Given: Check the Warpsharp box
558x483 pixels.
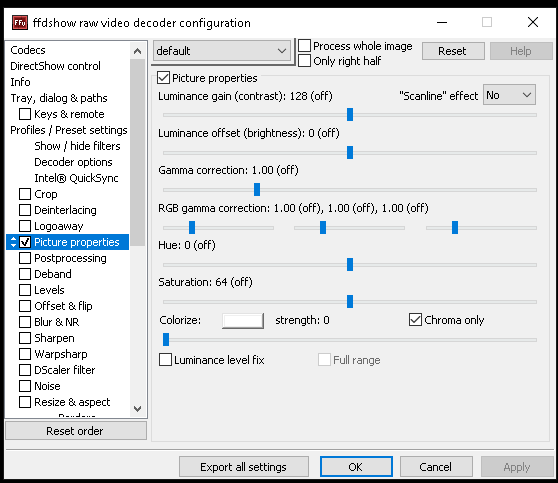Looking at the screenshot, I should [x=25, y=354].
